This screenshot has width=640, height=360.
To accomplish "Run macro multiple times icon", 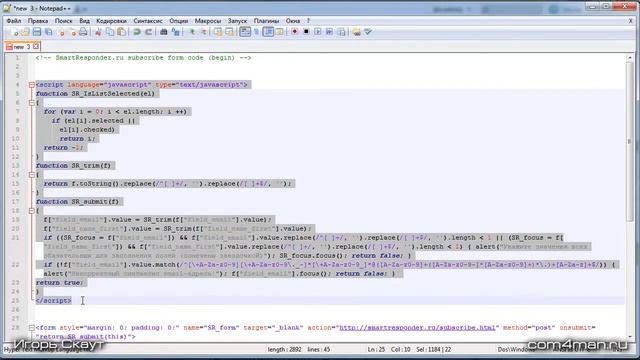I will (329, 32).
